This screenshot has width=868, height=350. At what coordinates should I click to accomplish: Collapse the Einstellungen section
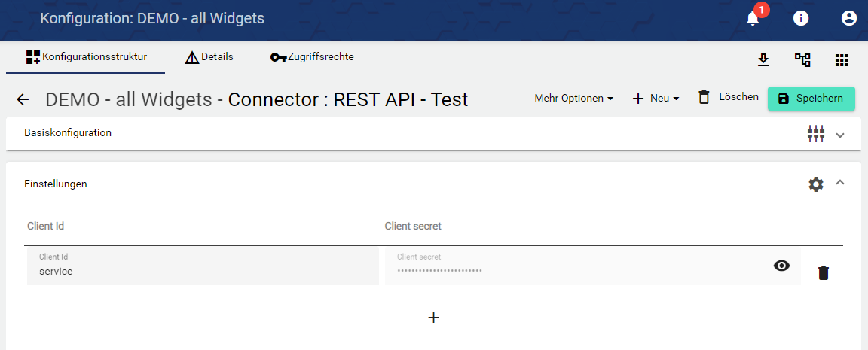coord(841,183)
